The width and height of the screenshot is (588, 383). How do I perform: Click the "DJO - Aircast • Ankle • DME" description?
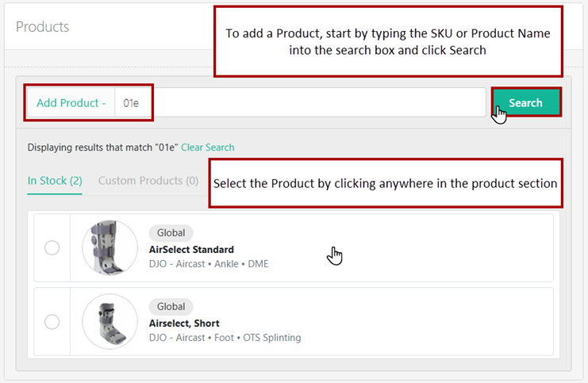pos(209,263)
